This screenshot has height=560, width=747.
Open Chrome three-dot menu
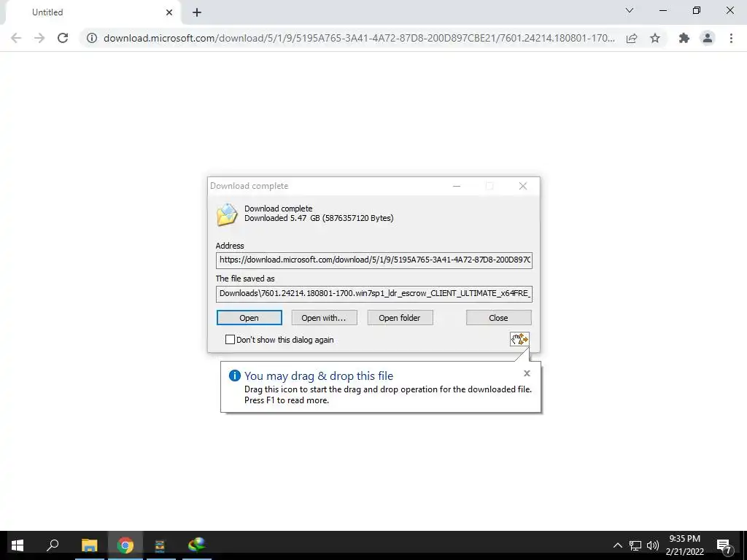731,38
